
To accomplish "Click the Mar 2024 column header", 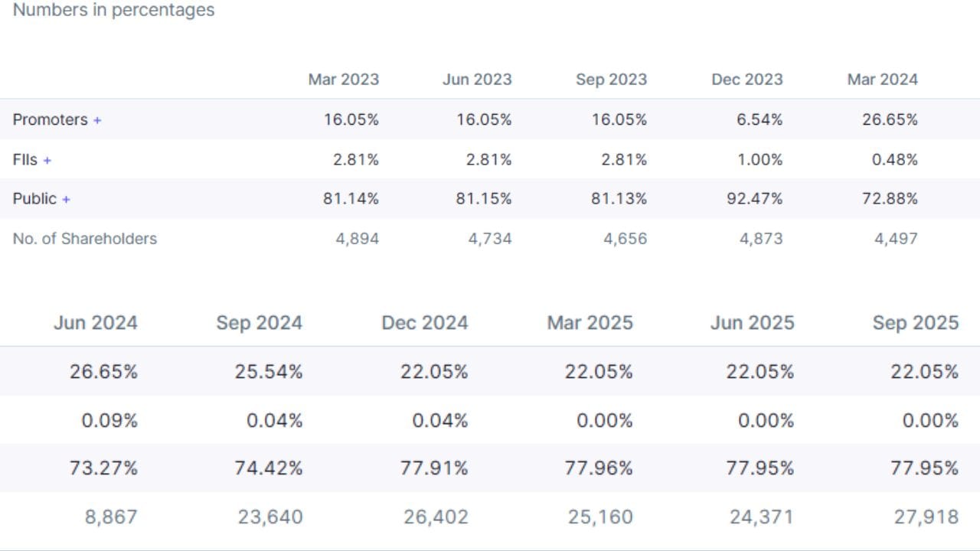I will [x=882, y=80].
